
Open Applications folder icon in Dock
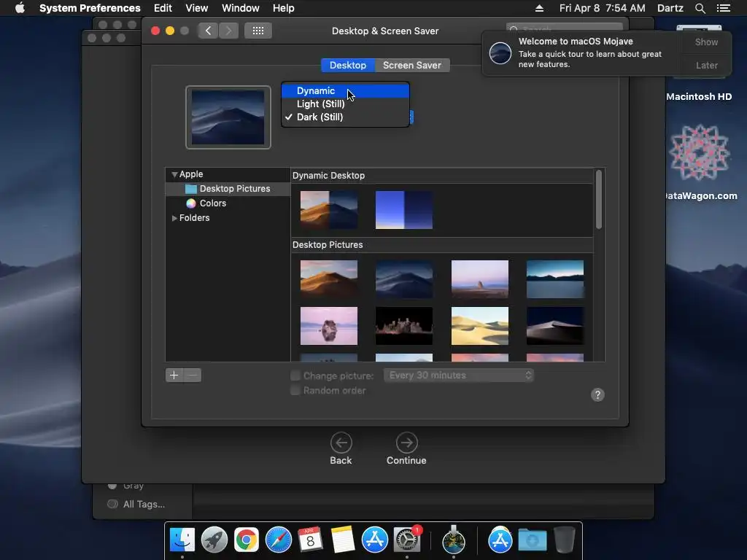tap(500, 540)
